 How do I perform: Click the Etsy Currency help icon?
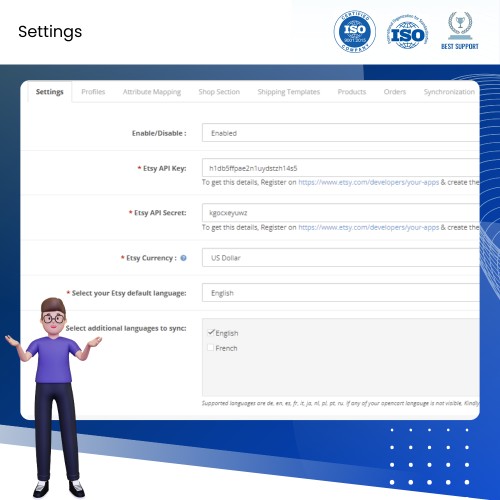[x=183, y=258]
